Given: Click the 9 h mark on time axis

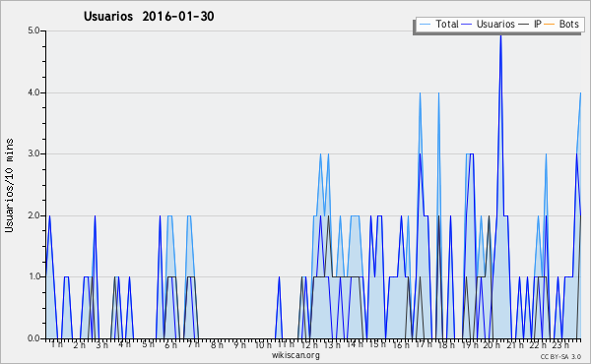Looking at the screenshot, I should pos(239,344).
